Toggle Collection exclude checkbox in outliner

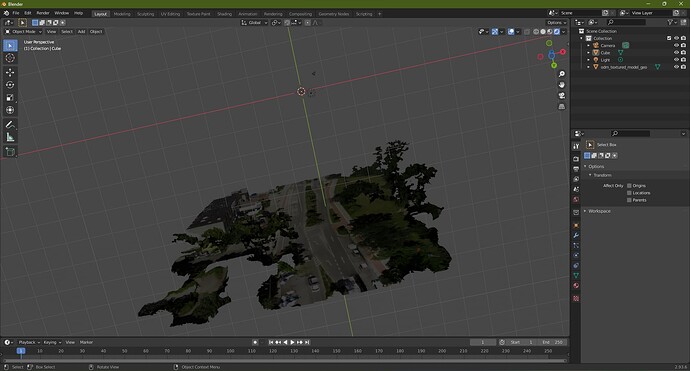click(x=669, y=38)
